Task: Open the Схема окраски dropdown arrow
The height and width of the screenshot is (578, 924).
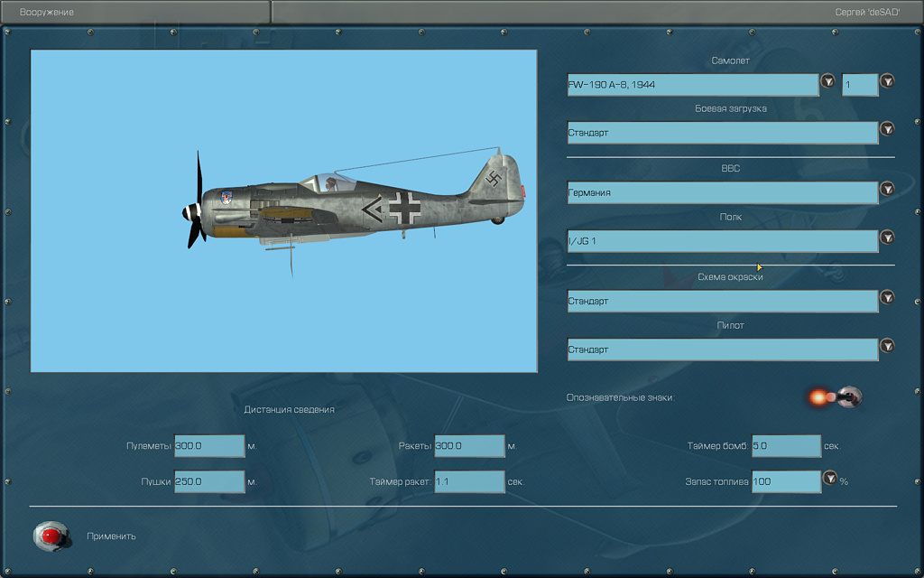Action: (887, 298)
